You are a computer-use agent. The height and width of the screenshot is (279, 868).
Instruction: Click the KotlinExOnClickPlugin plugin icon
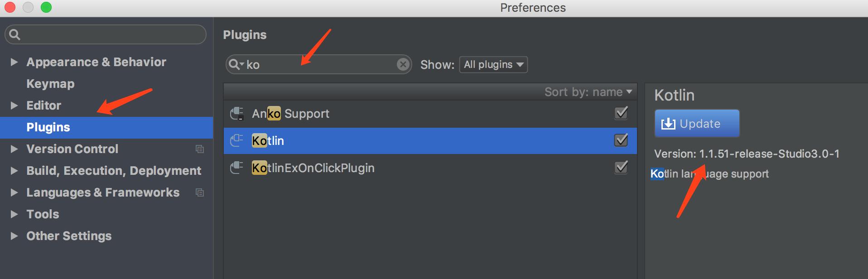coord(236,168)
